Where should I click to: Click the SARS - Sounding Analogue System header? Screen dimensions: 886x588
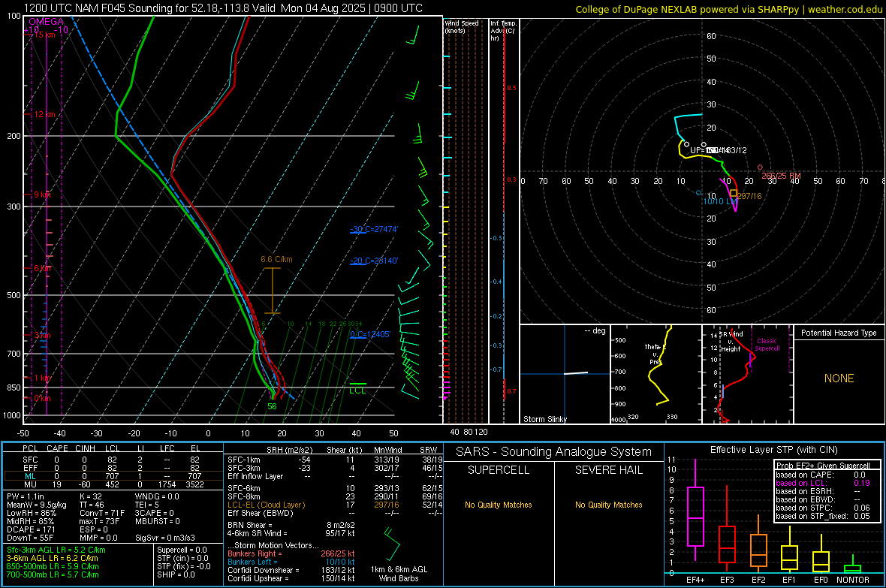[553, 452]
